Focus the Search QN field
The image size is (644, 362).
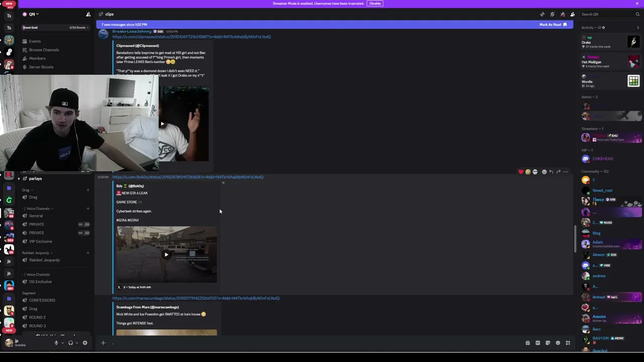pyautogui.click(x=611, y=14)
